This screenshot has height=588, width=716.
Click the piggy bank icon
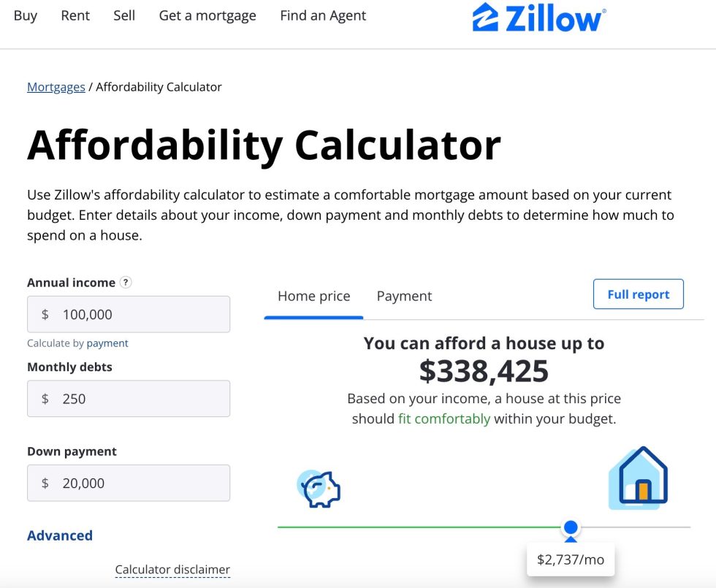point(319,488)
